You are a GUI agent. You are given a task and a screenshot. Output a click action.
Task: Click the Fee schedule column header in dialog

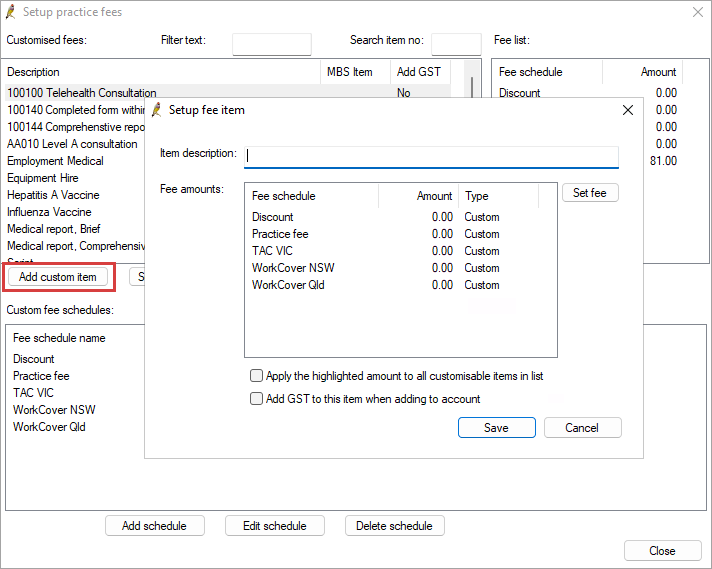(x=312, y=196)
